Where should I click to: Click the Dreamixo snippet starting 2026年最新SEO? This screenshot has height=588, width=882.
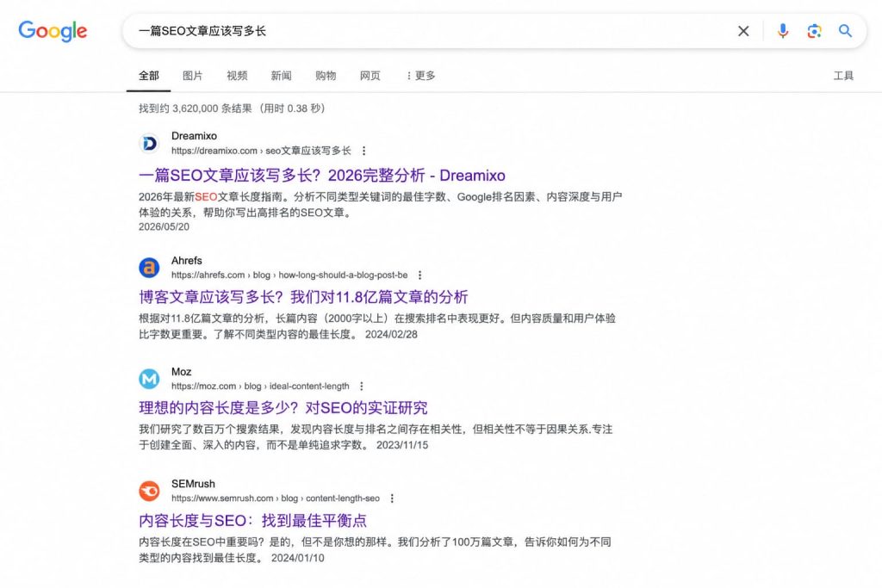point(380,205)
